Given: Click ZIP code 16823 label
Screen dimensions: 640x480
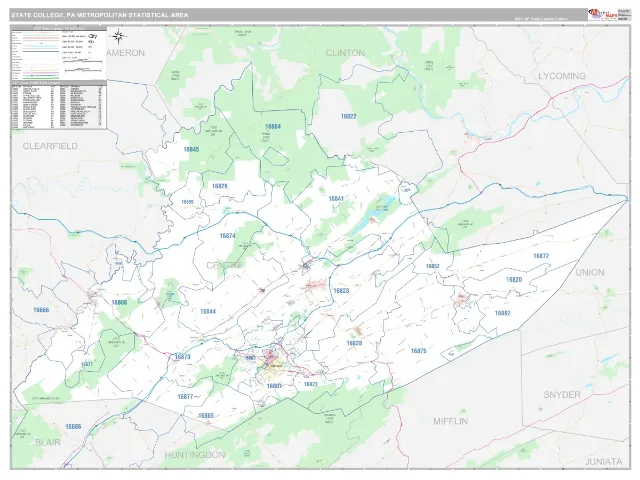Looking at the screenshot, I should [x=341, y=291].
